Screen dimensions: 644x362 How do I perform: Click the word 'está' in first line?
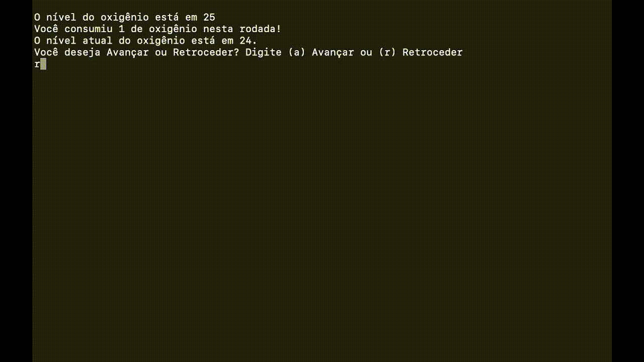167,18
